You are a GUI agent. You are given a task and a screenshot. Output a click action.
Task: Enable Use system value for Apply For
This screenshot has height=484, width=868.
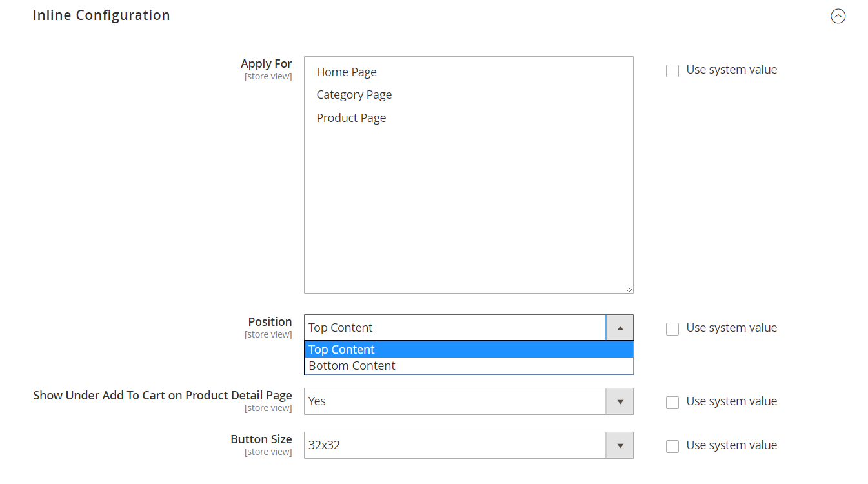point(672,71)
